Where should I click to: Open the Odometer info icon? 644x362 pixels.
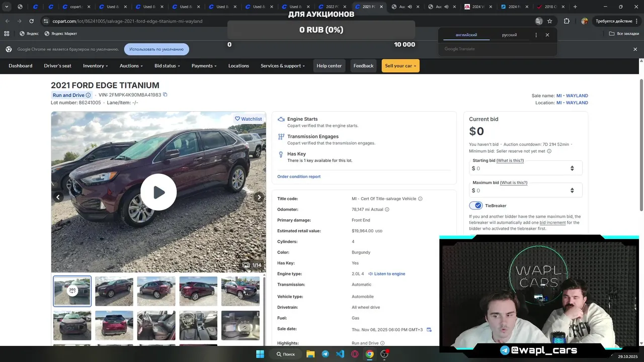tap(387, 210)
